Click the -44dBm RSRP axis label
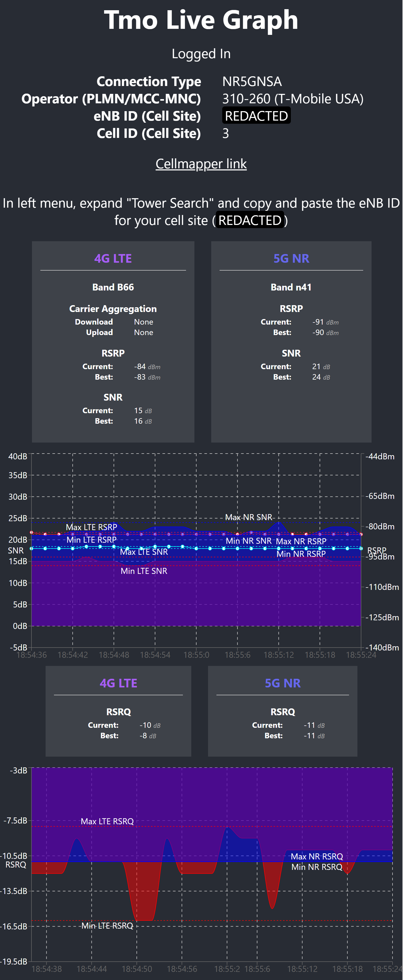The image size is (403, 980). (380, 456)
